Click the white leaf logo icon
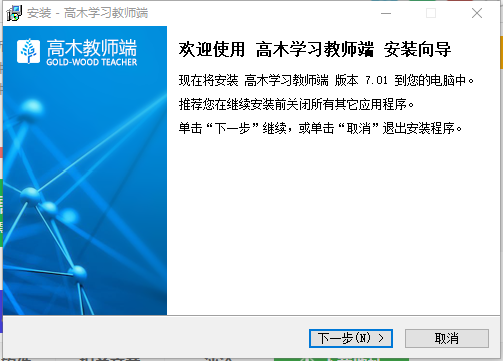Image resolution: width=503 pixels, height=361 pixels. click(29, 51)
